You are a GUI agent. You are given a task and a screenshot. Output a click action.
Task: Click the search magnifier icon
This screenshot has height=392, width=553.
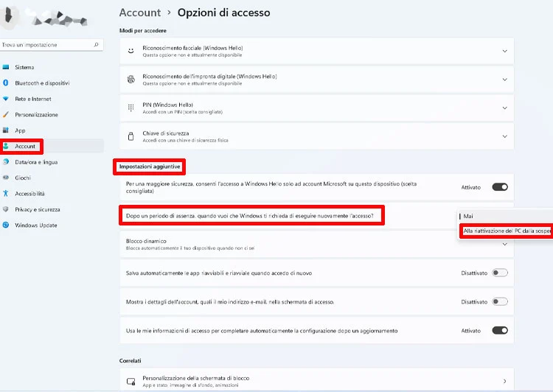click(96, 45)
